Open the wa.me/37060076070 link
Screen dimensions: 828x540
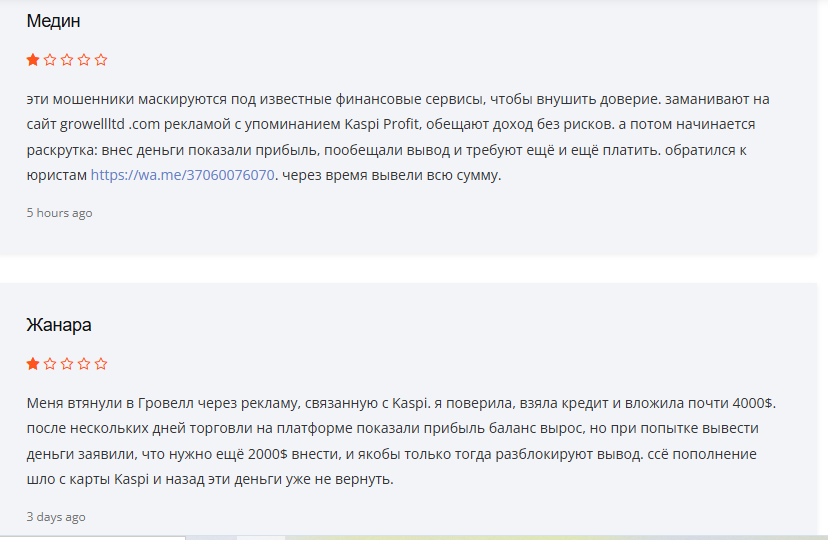click(182, 175)
